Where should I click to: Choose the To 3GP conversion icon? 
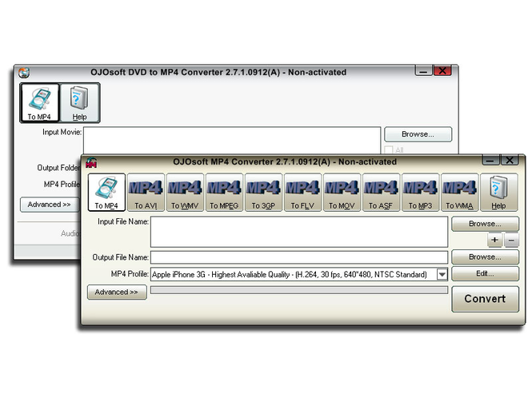(x=263, y=193)
